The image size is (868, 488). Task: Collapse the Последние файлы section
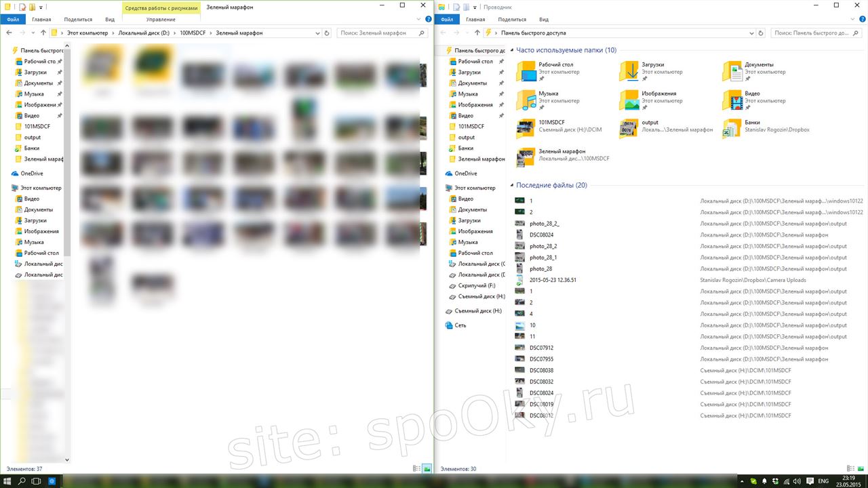pos(511,185)
